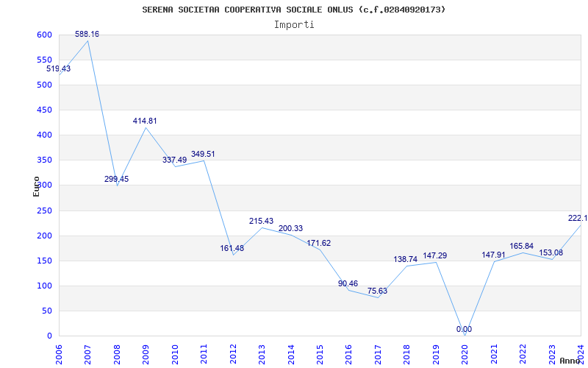588x368 pixels.
Task: Select the 337.49 data label
Action: (x=174, y=160)
